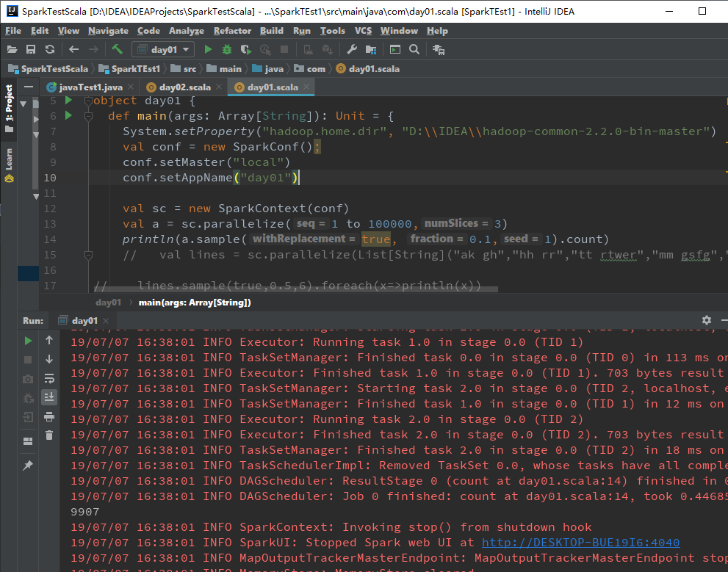
Task: Open the DESKTOP-BUE19I6:4040 Spark UI link
Action: [580, 543]
